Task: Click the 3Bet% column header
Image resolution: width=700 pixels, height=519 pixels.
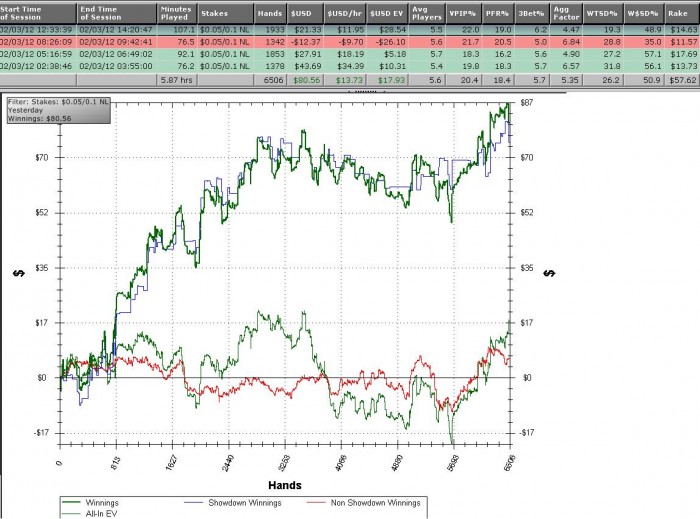Action: pyautogui.click(x=532, y=13)
